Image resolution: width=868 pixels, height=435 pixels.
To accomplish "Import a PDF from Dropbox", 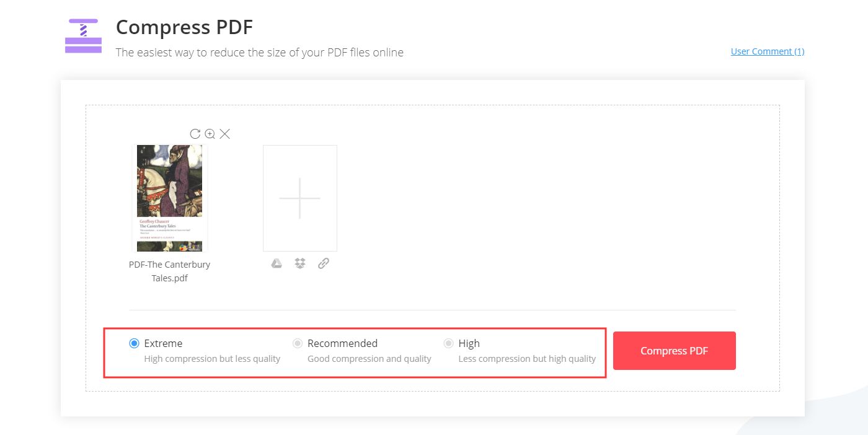I will [x=300, y=263].
